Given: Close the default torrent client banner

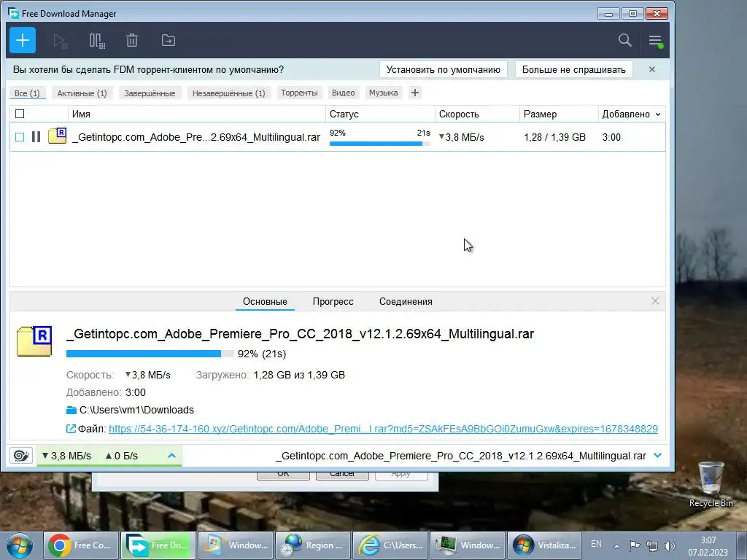Looking at the screenshot, I should coord(652,69).
